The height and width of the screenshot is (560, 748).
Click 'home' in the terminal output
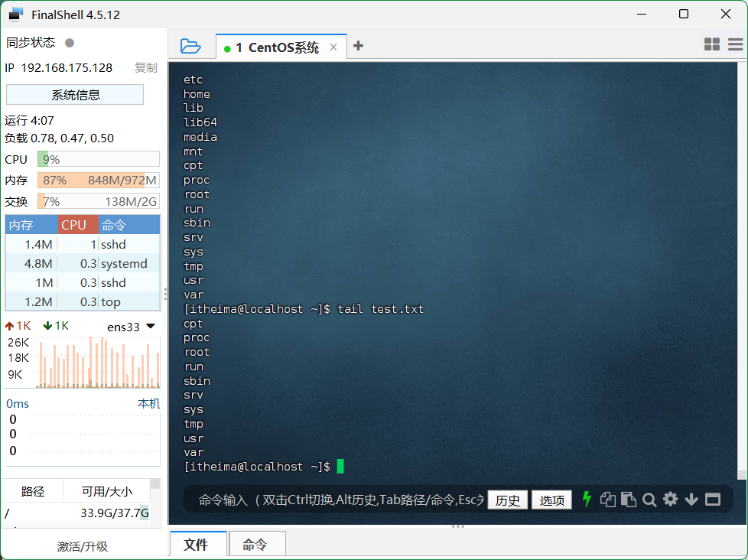197,94
